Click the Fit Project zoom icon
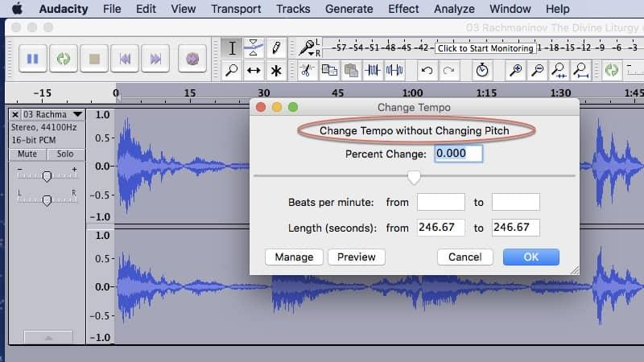 click(580, 70)
